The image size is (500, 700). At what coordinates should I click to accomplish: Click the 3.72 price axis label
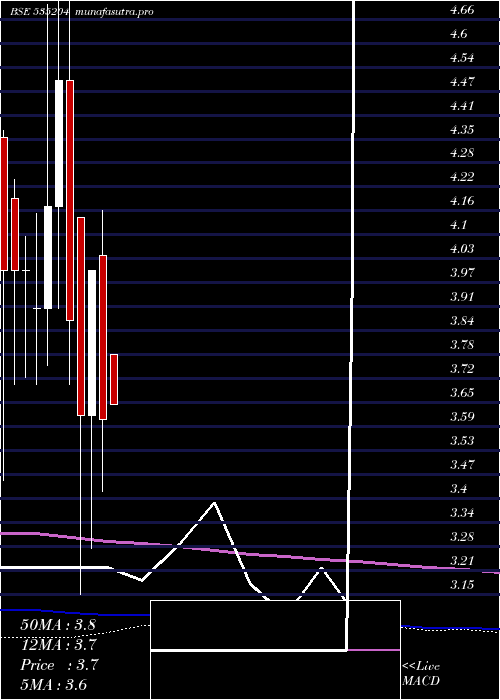click(x=462, y=369)
